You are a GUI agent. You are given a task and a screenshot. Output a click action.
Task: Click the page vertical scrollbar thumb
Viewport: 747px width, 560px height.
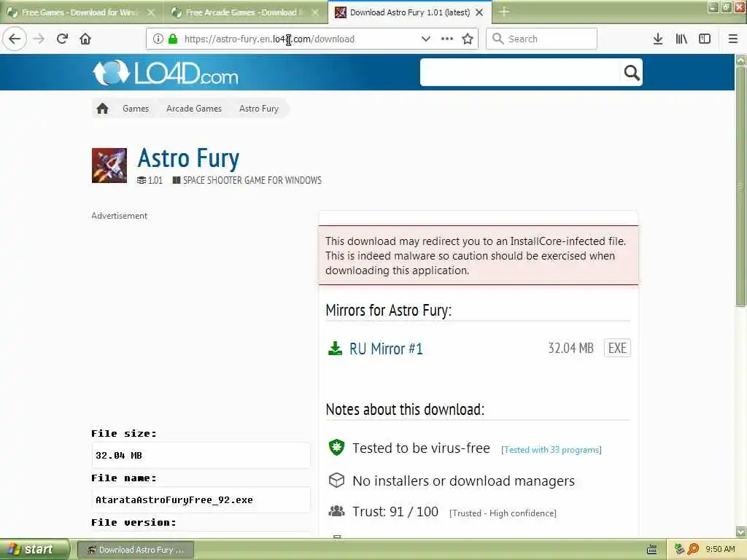(x=740, y=187)
